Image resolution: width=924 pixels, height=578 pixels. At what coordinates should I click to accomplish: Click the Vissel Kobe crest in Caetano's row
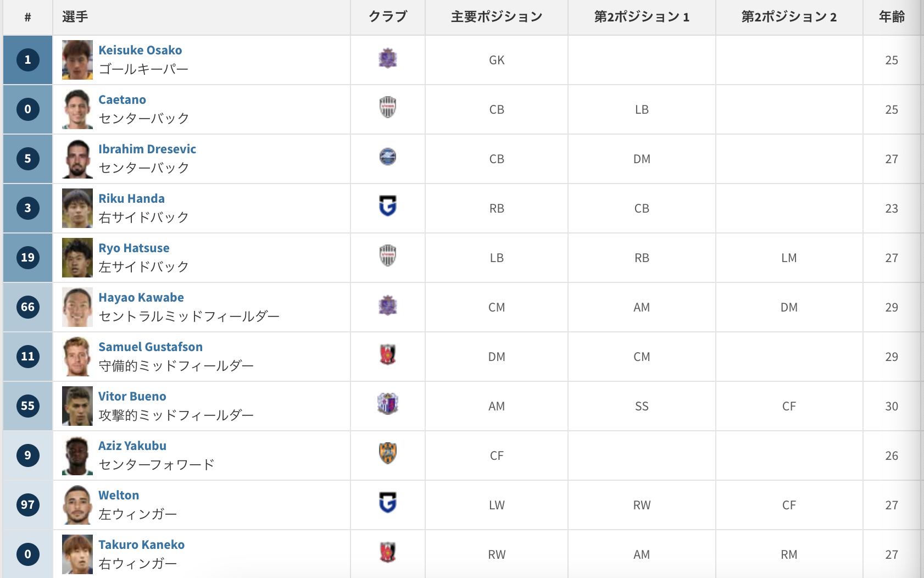[x=388, y=108]
